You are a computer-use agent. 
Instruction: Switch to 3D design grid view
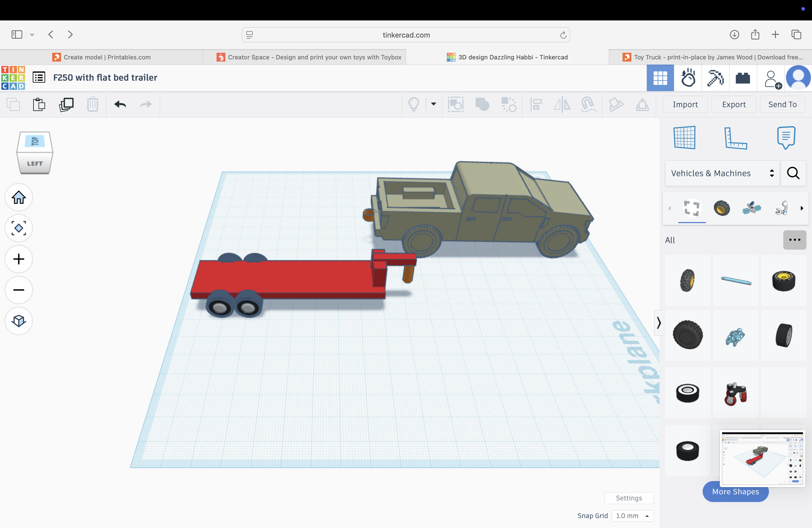pos(660,78)
